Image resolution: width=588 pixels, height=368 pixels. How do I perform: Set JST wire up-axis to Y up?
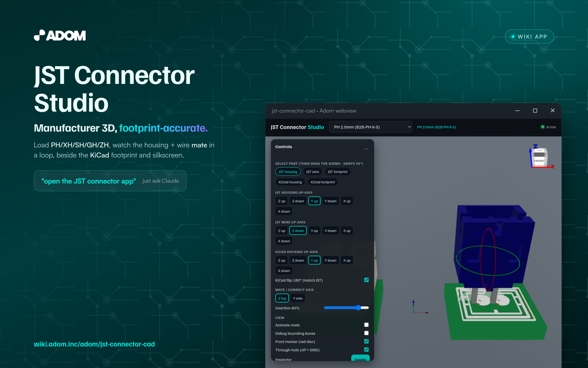pyautogui.click(x=314, y=231)
